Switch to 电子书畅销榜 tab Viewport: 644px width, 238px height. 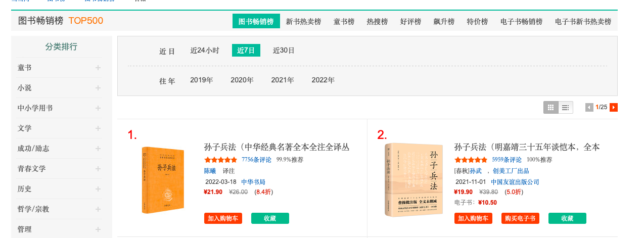coord(521,22)
